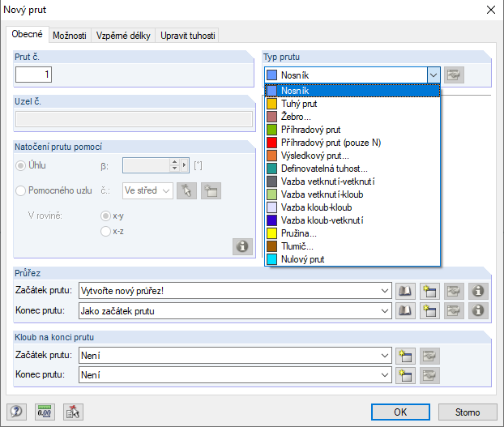This screenshot has height=427, width=504.
Task: Click the β angle input field
Action: (x=146, y=165)
